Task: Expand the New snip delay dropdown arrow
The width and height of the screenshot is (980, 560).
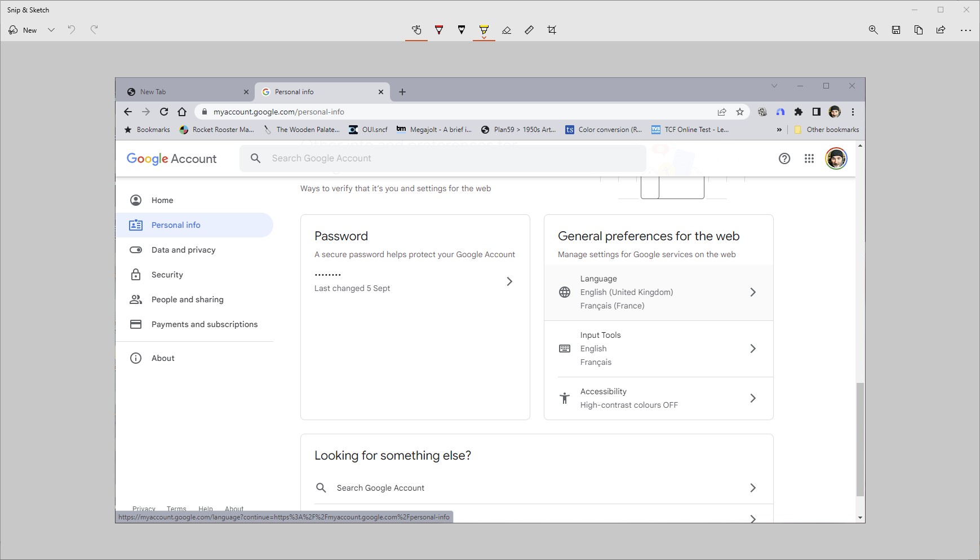Action: pos(51,30)
